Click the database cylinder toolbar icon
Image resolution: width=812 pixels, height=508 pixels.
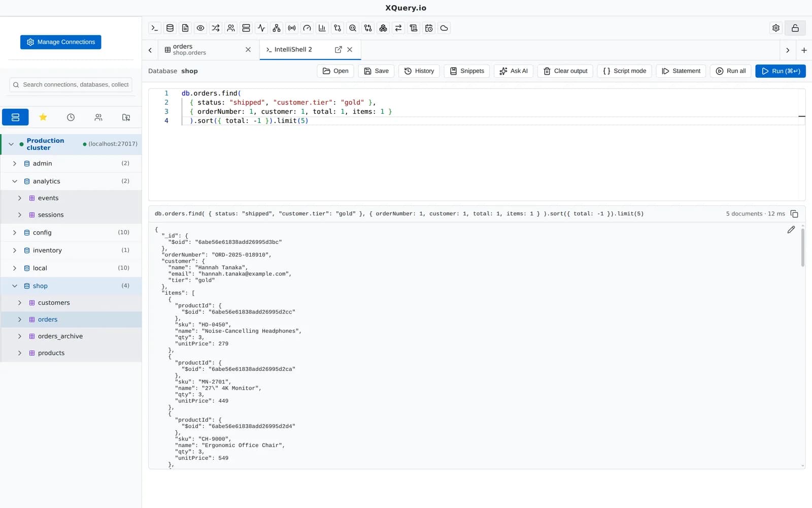[170, 28]
